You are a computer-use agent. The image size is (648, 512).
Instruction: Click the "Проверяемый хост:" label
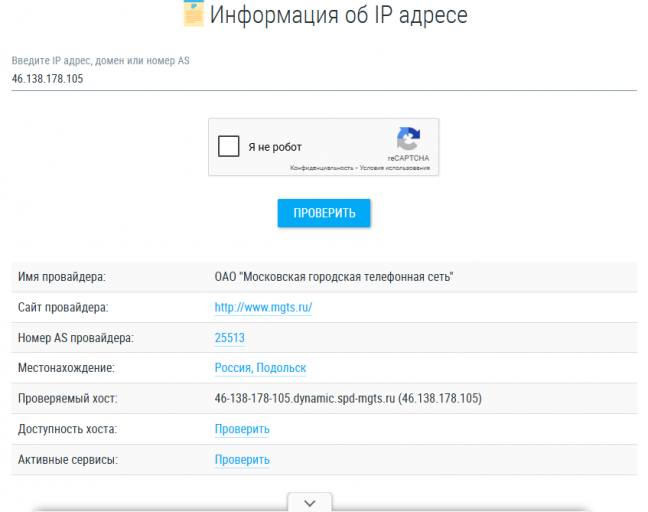(x=67, y=398)
